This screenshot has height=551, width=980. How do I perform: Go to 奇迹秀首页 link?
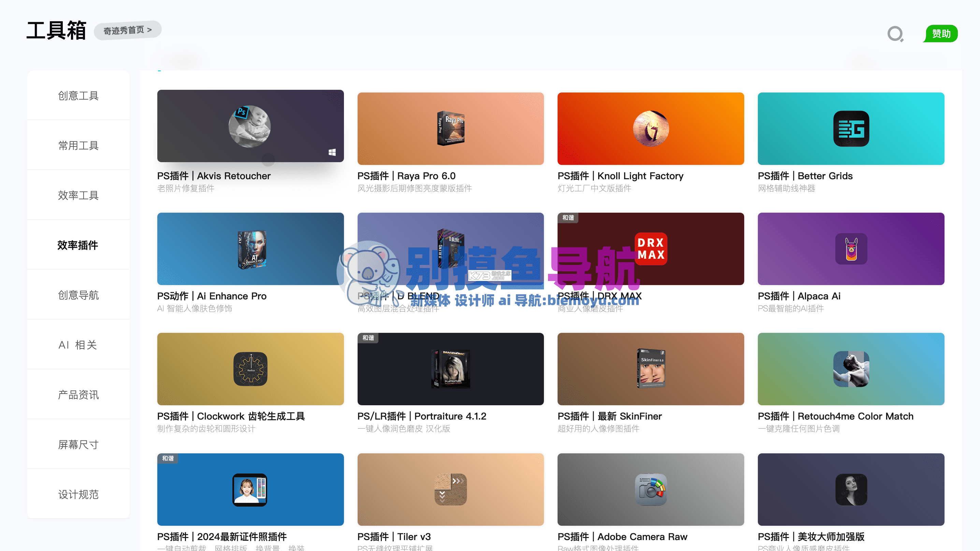click(127, 30)
